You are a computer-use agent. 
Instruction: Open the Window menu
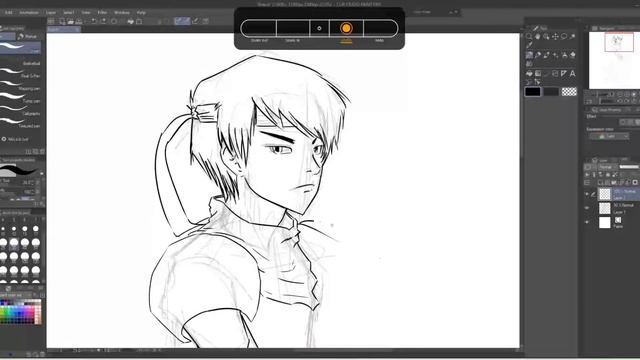(x=122, y=13)
